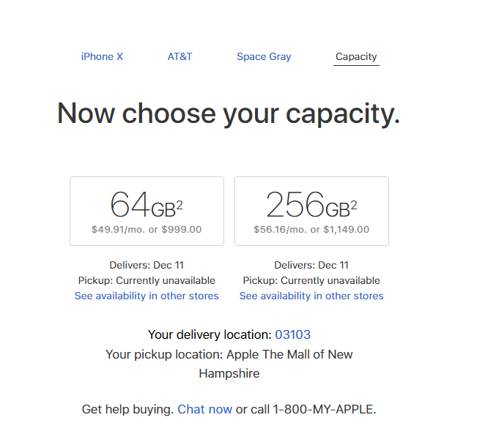Change delivery zip code 03103

(293, 334)
